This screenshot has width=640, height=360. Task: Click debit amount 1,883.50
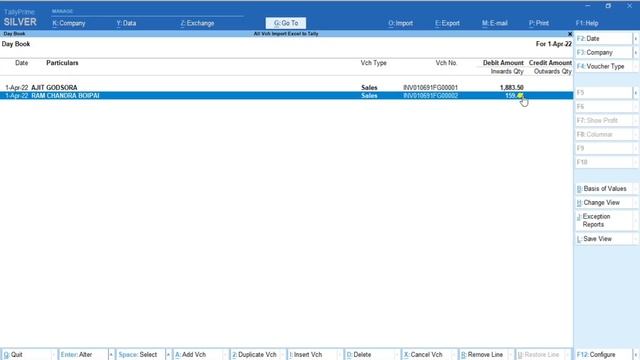coord(511,87)
